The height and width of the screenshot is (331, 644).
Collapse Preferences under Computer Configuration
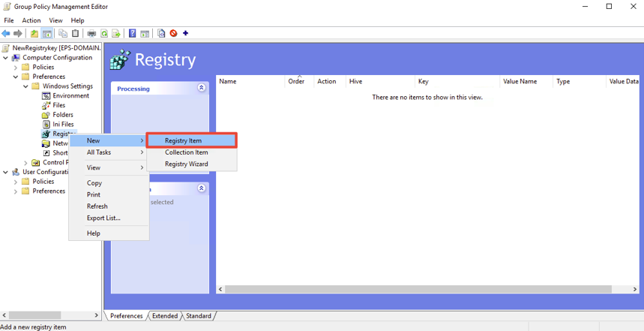pos(16,77)
